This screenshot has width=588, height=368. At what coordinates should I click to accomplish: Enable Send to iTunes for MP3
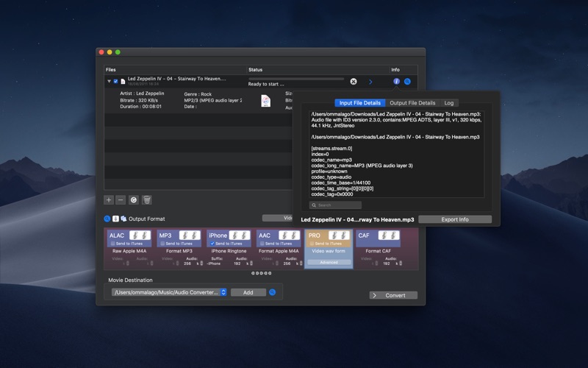[162, 244]
